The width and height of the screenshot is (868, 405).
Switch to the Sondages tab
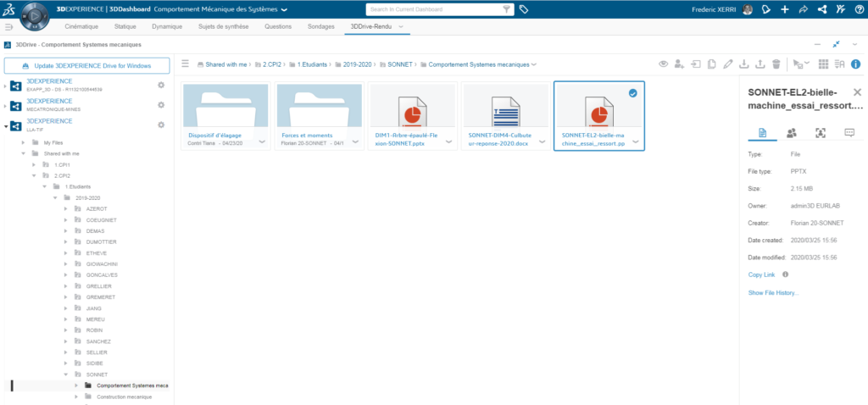pos(321,26)
